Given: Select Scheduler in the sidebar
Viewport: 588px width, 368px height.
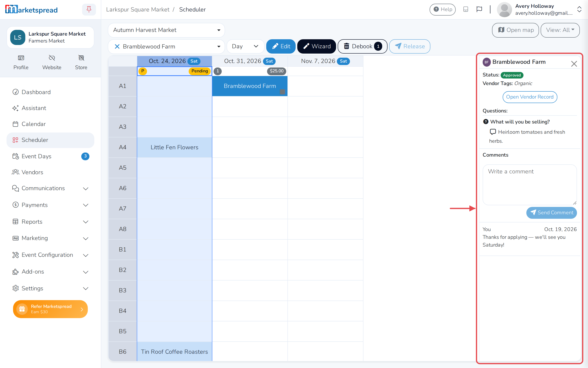Looking at the screenshot, I should pos(50,140).
